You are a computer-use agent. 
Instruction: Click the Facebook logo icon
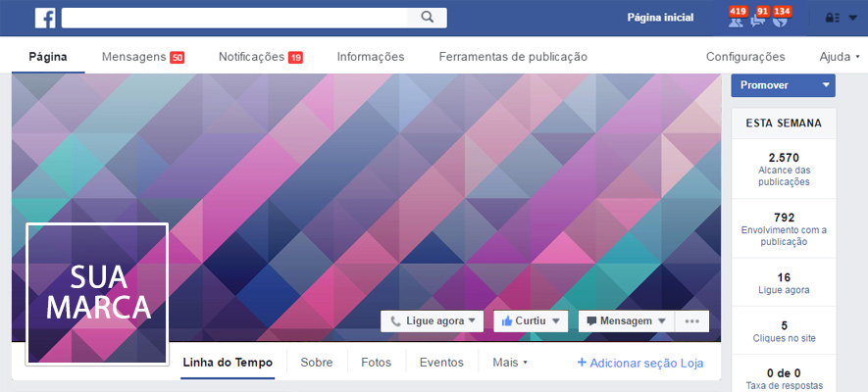pyautogui.click(x=45, y=19)
